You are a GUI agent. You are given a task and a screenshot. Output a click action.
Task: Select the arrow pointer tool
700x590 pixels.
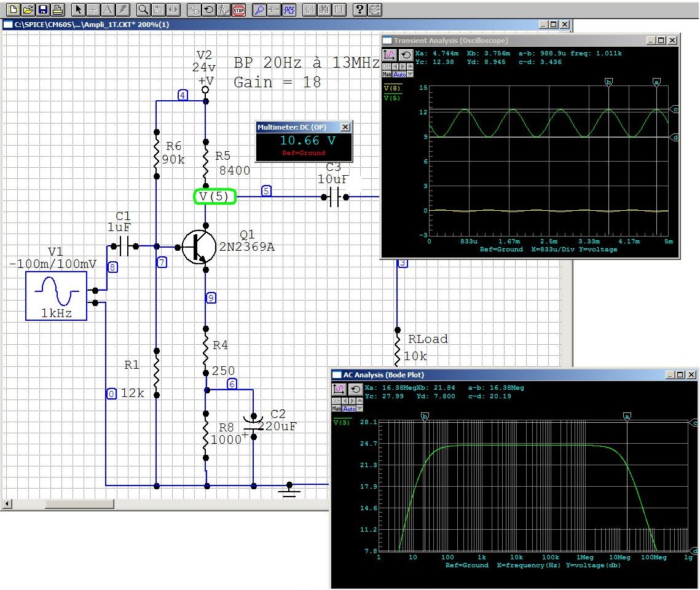pos(78,9)
